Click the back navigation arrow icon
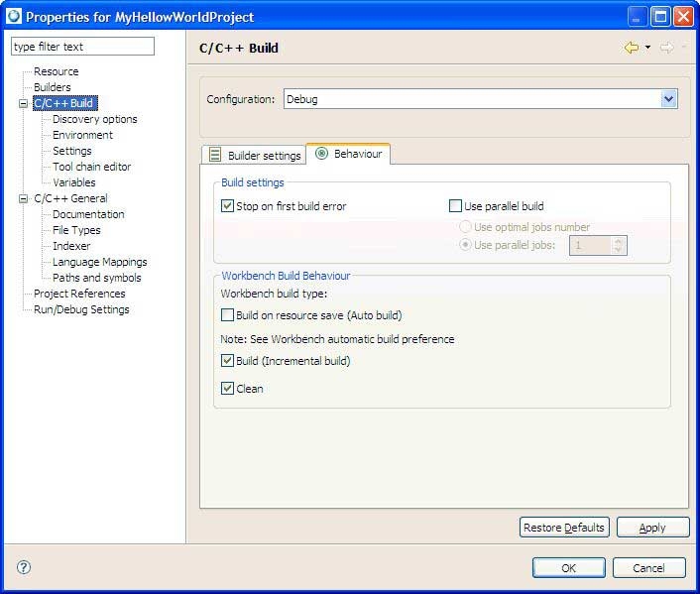This screenshot has height=594, width=700. (631, 48)
